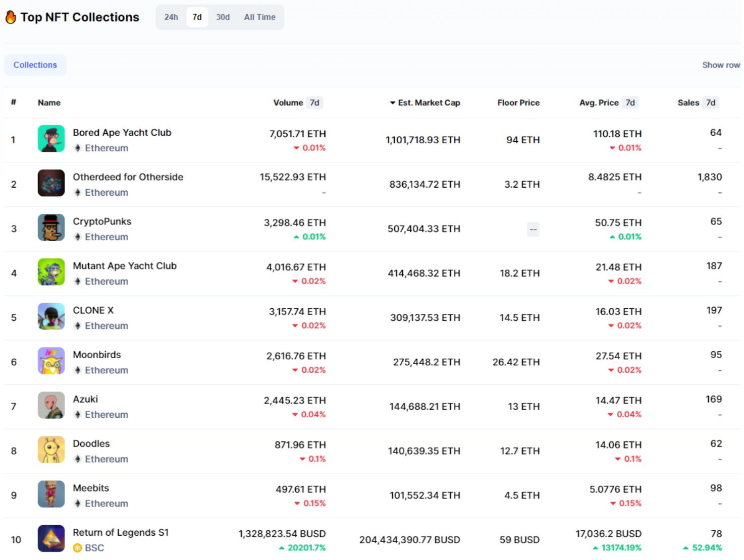Click the 50.75 ETH average price
744x560 pixels.
click(x=618, y=222)
